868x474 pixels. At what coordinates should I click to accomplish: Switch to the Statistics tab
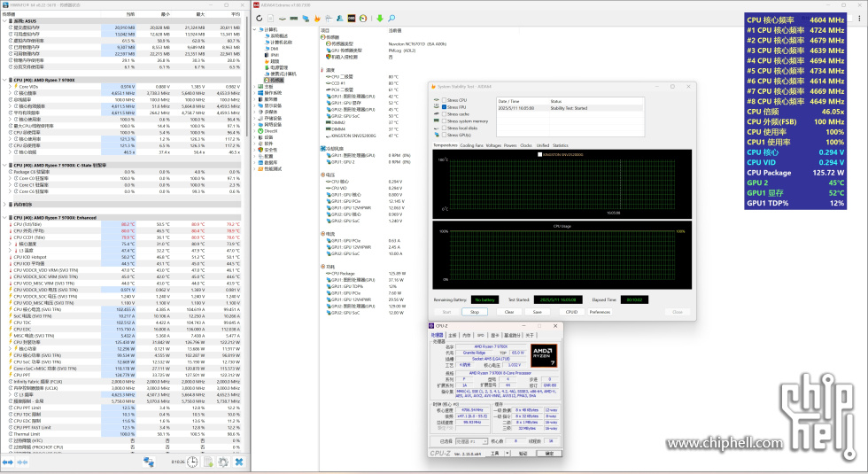point(560,145)
